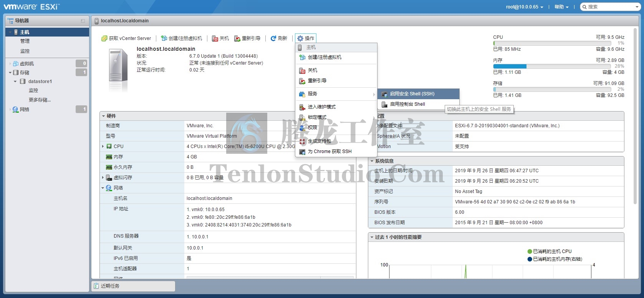Click the 服务 folder icon in the menu
Screen dimensions: 644x298
[x=302, y=94]
